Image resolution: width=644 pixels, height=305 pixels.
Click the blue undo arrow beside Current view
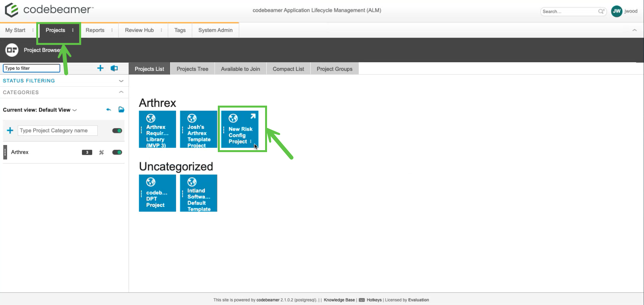pyautogui.click(x=109, y=110)
